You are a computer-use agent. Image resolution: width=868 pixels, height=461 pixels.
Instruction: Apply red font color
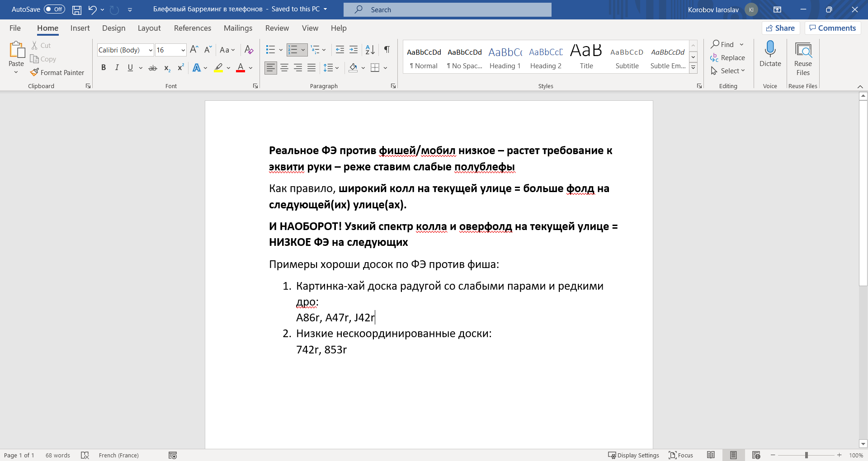coord(241,68)
